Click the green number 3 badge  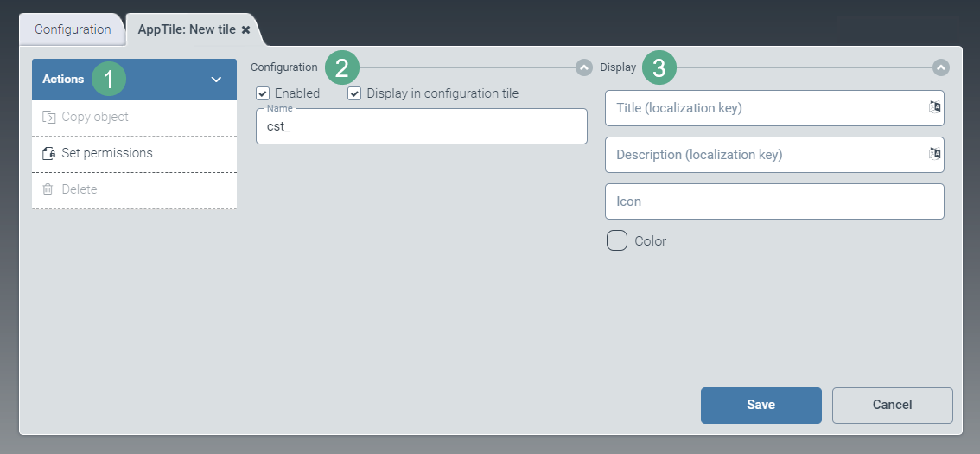click(659, 67)
